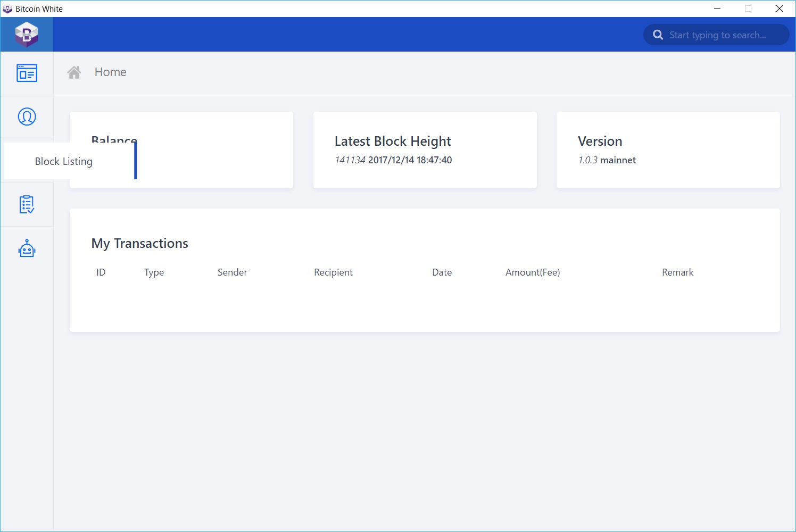Click the app icon in the title bar
The height and width of the screenshot is (532, 796).
(x=7, y=9)
